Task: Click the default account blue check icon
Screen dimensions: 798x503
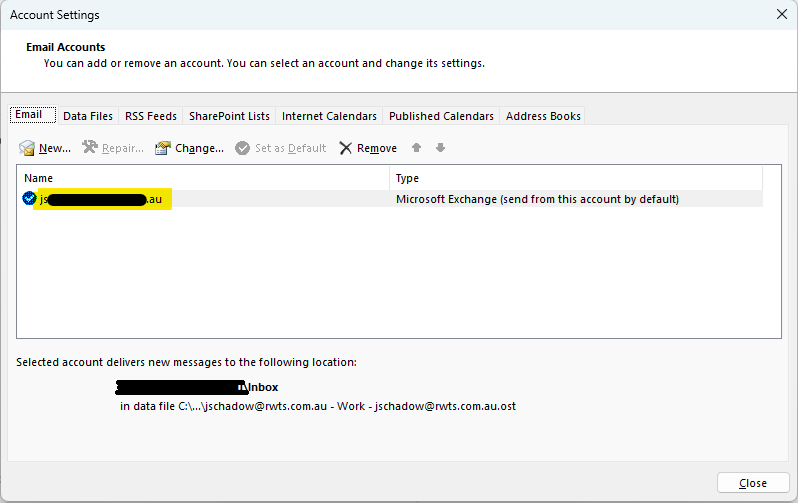Action: (29, 199)
